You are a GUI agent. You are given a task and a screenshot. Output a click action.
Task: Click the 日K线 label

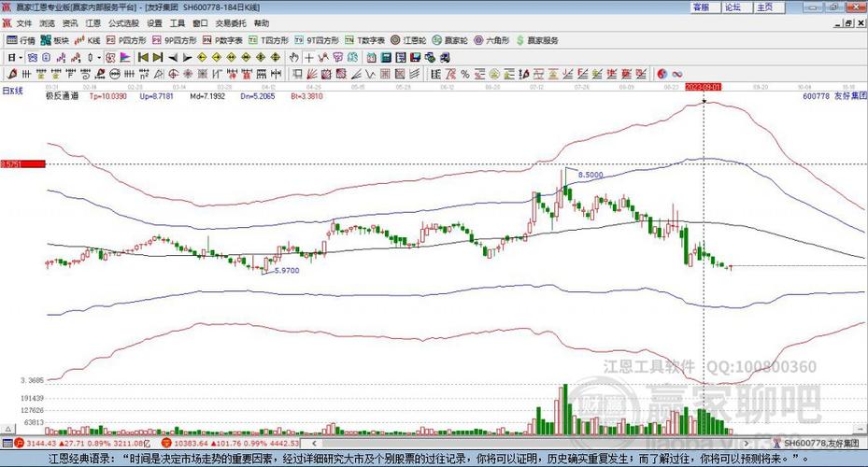pos(12,92)
